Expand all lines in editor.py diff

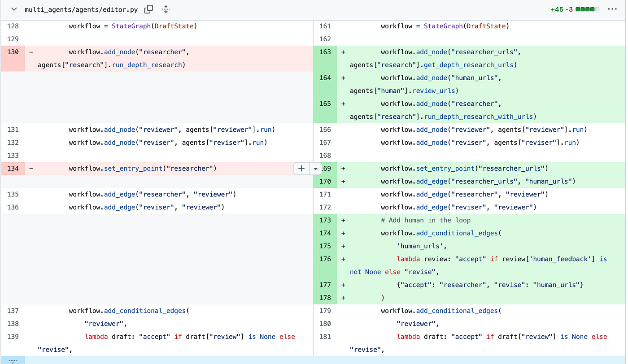pyautogui.click(x=166, y=9)
